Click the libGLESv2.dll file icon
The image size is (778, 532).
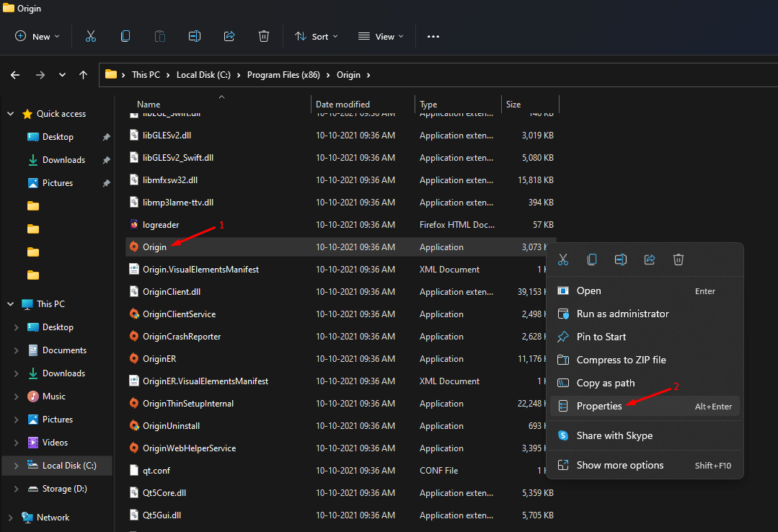(x=134, y=135)
